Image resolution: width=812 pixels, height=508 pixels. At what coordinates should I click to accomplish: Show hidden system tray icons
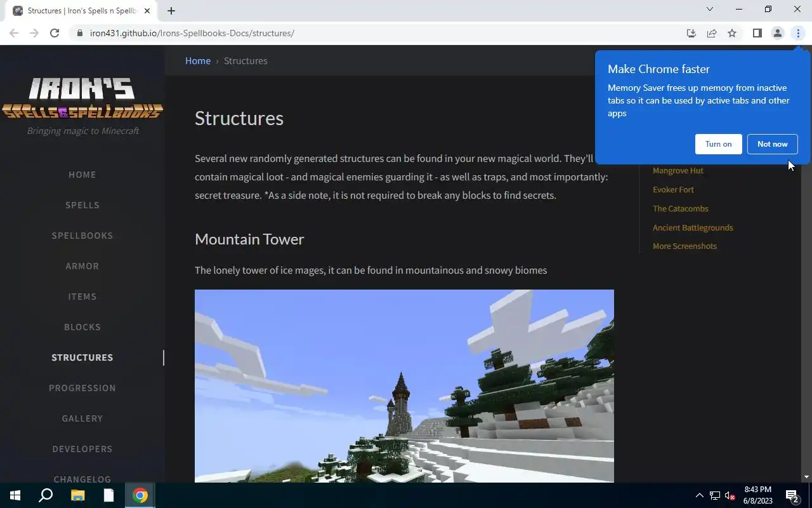point(700,495)
